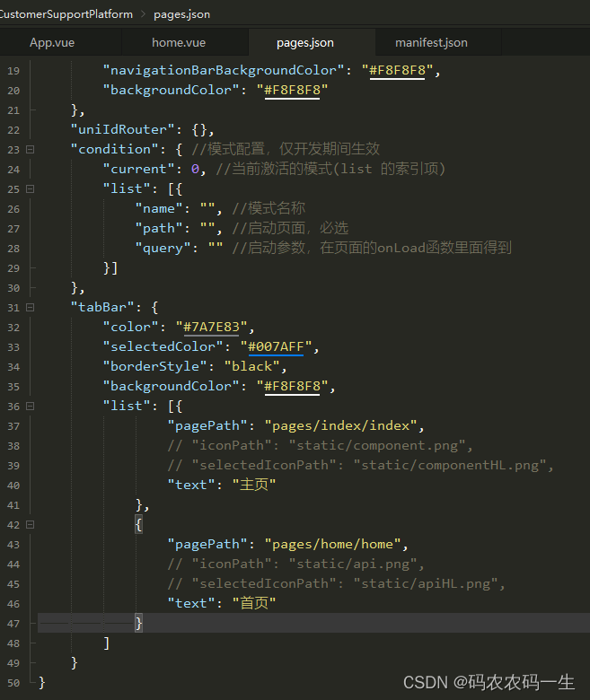This screenshot has height=700, width=590.
Task: Switch to the home.vue tab
Action: (179, 43)
